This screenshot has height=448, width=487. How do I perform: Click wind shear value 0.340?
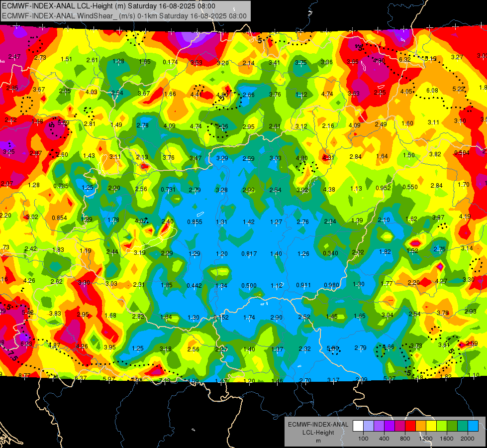click(x=330, y=253)
